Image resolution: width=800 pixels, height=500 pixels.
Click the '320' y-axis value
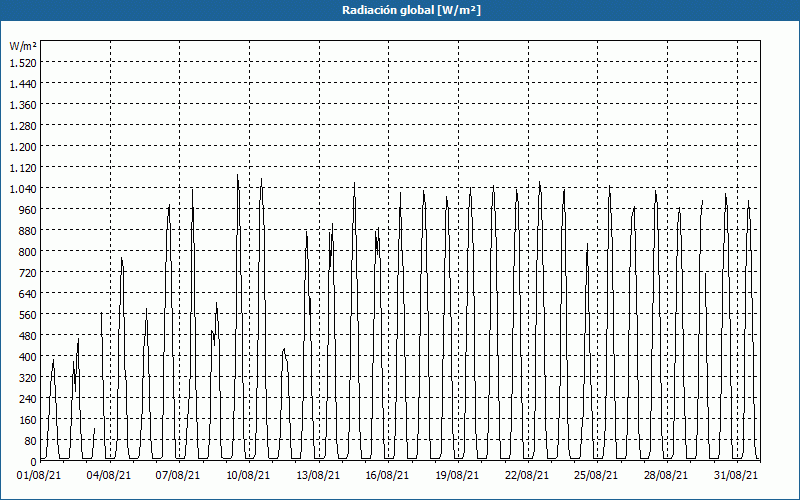(28, 378)
